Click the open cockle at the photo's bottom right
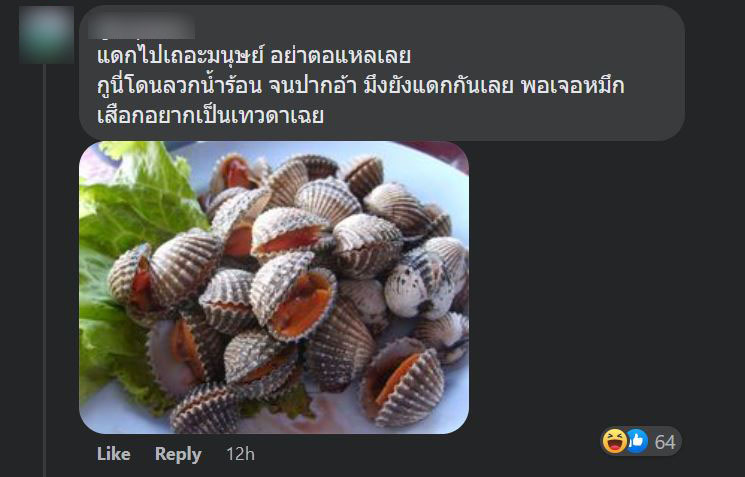This screenshot has width=745, height=477. 402,382
